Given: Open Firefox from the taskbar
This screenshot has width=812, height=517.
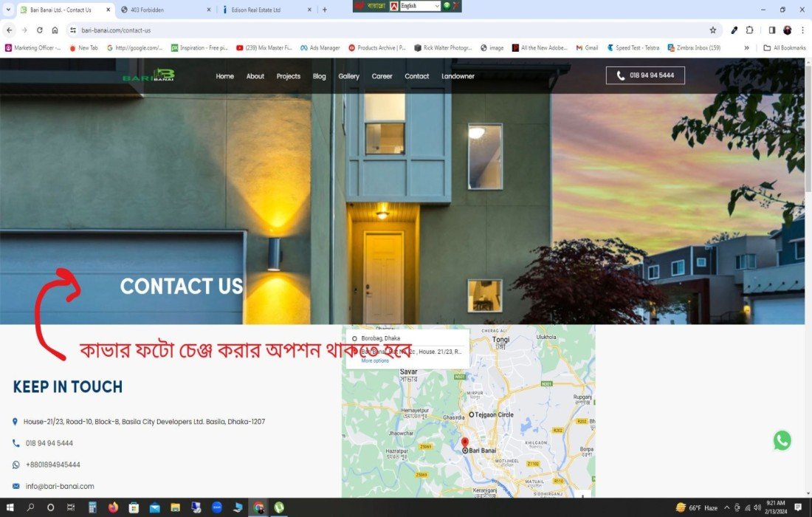Looking at the screenshot, I should point(113,507).
